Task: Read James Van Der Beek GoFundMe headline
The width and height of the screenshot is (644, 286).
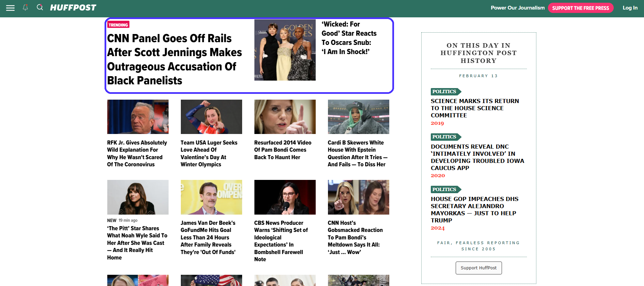Action: 208,237
